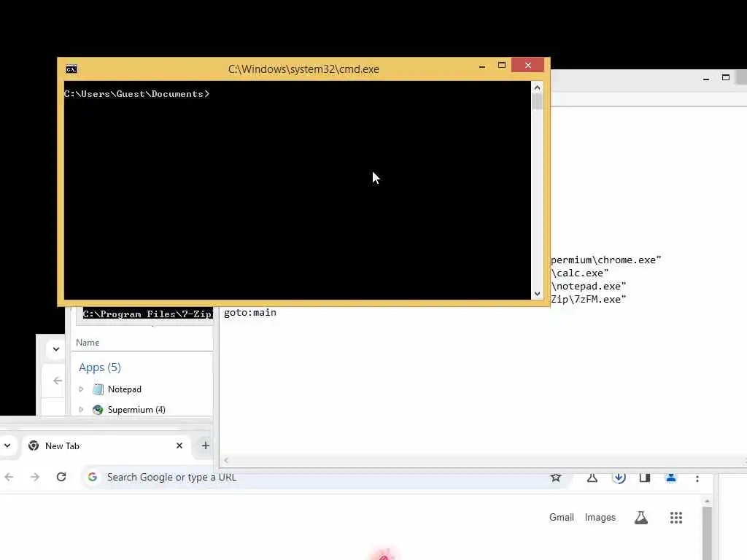Image resolution: width=747 pixels, height=560 pixels.
Task: Maximize the Notepad window behind cmd
Action: 726,77
